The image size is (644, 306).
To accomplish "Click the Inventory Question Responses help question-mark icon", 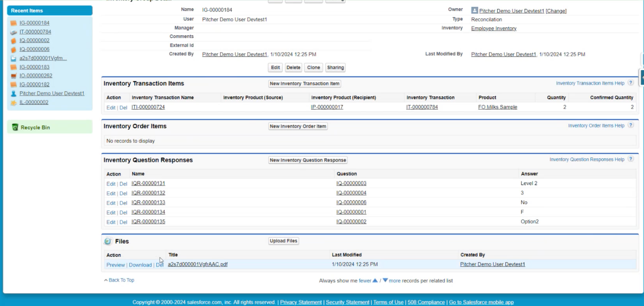I will pos(630,159).
